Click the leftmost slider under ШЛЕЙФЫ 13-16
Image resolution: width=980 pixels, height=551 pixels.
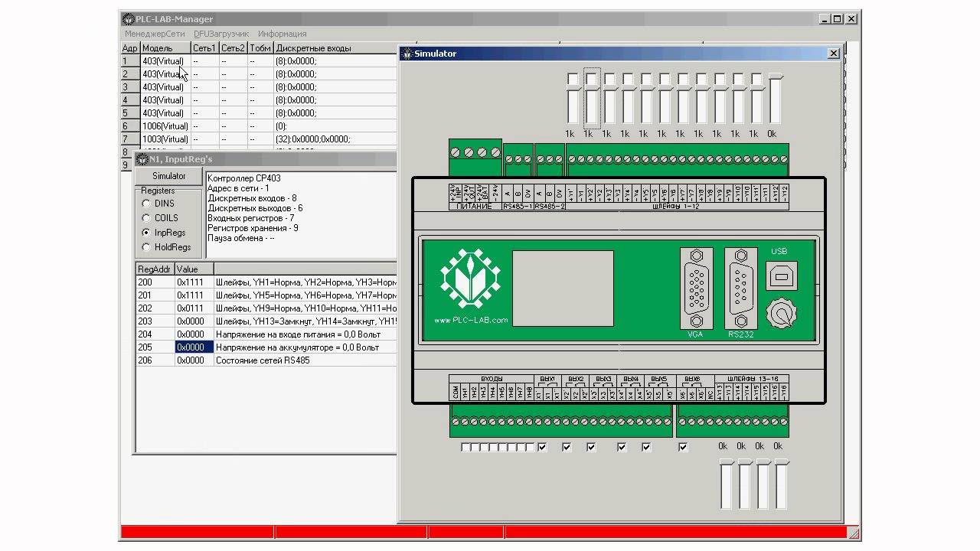(x=726, y=484)
